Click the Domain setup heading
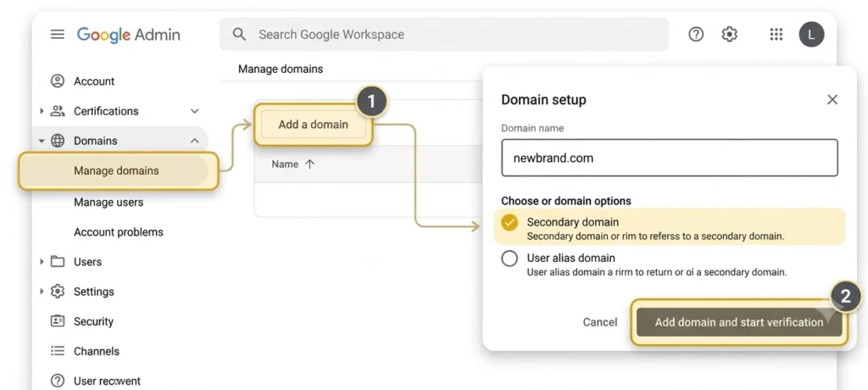868x390 pixels. pyautogui.click(x=543, y=100)
